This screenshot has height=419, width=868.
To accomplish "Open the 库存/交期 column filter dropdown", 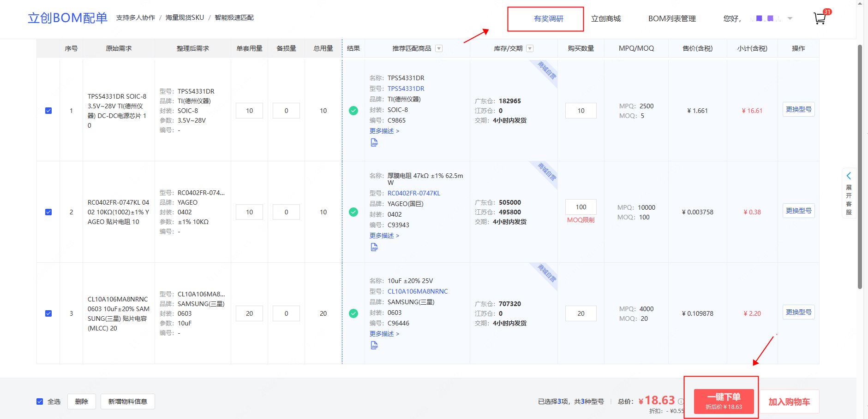I will coord(530,48).
